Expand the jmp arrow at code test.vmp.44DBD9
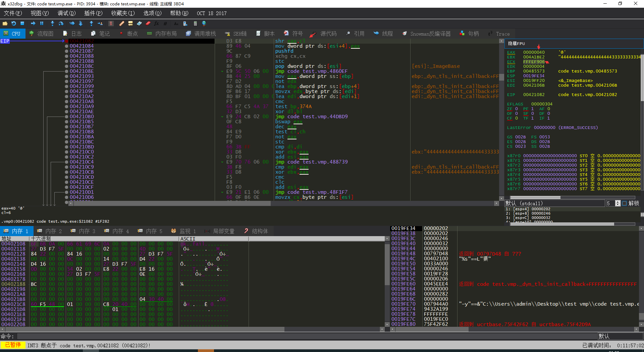The height and width of the screenshot is (352, 644). [222, 117]
